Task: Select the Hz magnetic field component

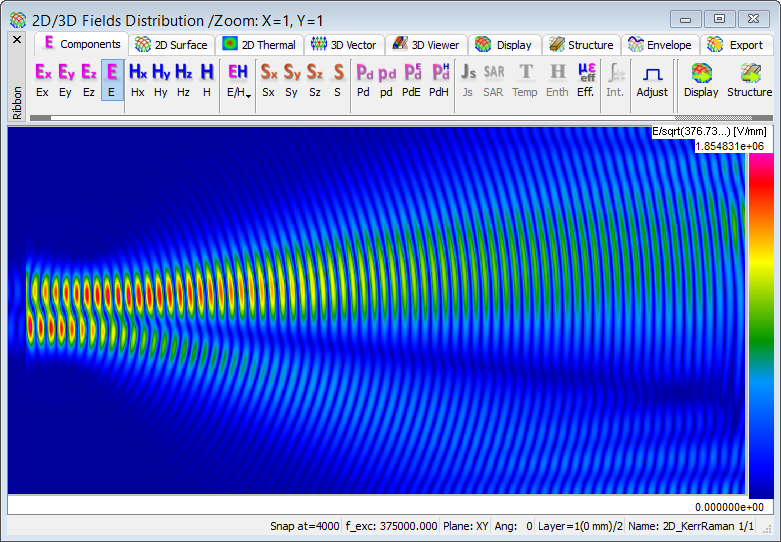Action: click(184, 79)
